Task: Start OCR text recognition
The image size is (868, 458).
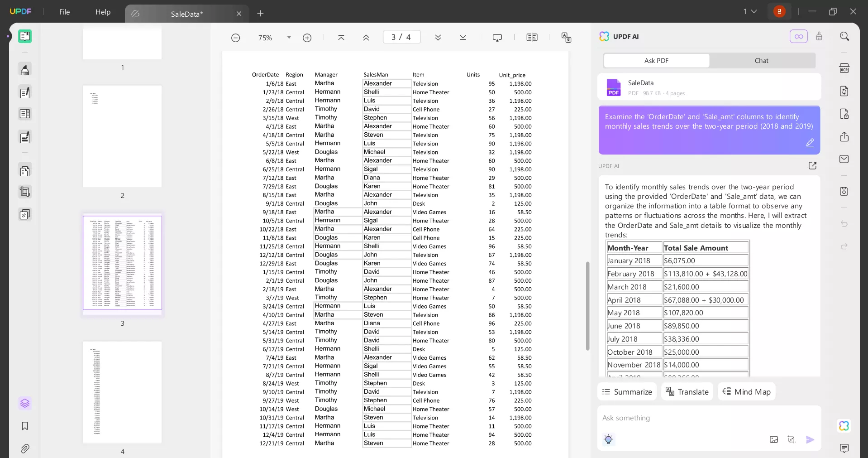Action: (844, 67)
